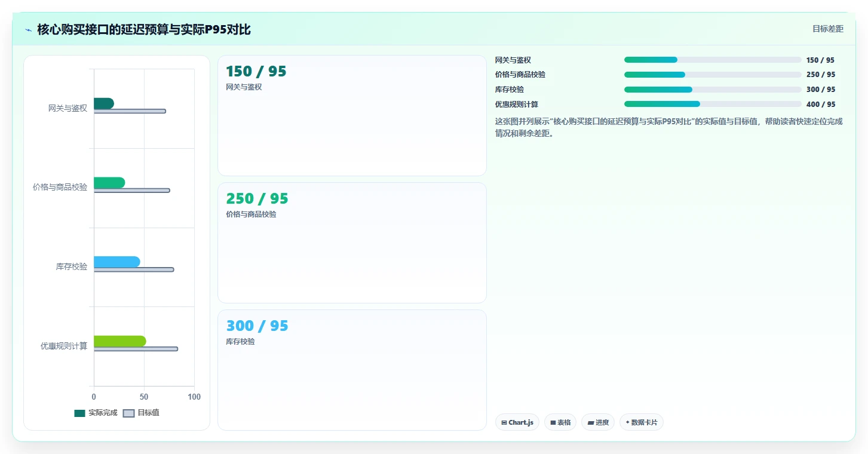The image size is (868, 454).
Task: Open the 300 / 95 data card
Action: pyautogui.click(x=352, y=370)
